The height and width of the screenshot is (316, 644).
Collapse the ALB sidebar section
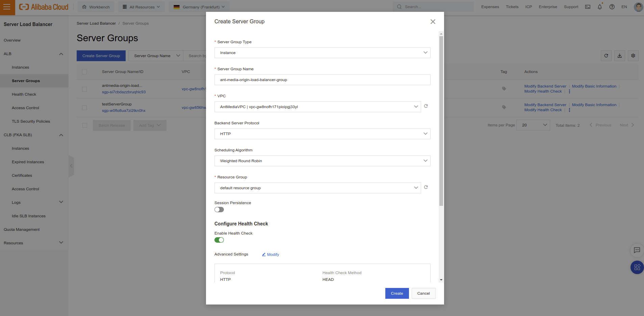pyautogui.click(x=61, y=54)
